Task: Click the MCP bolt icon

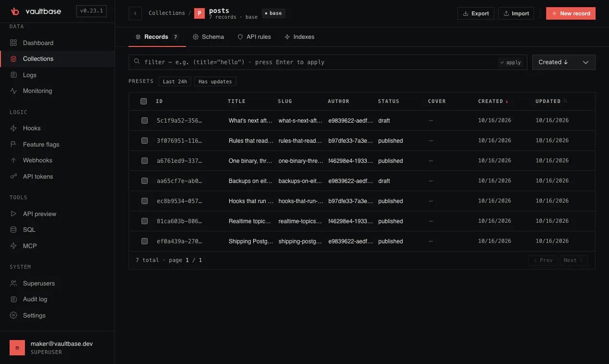Action: (13, 246)
